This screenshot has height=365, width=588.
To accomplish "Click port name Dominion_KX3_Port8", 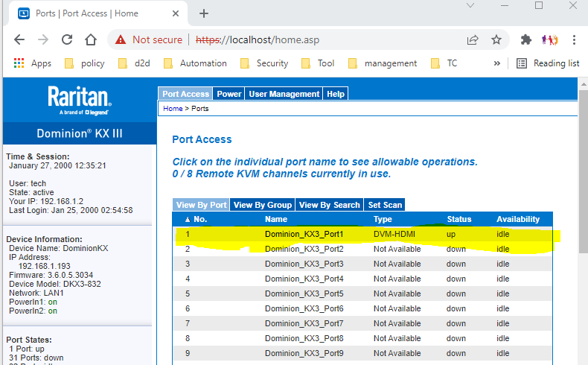I will pos(304,338).
